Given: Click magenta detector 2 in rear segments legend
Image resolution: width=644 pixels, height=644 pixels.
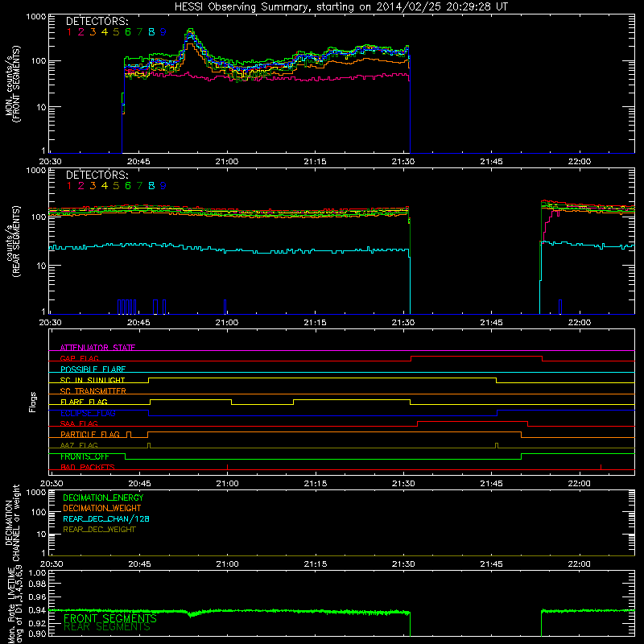Looking at the screenshot, I should pos(81,186).
